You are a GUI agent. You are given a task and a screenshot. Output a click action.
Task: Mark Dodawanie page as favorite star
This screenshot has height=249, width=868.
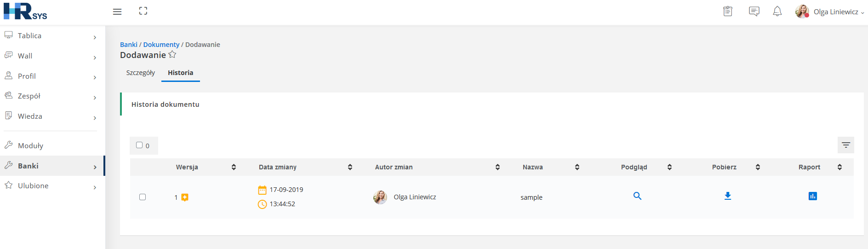pyautogui.click(x=172, y=55)
